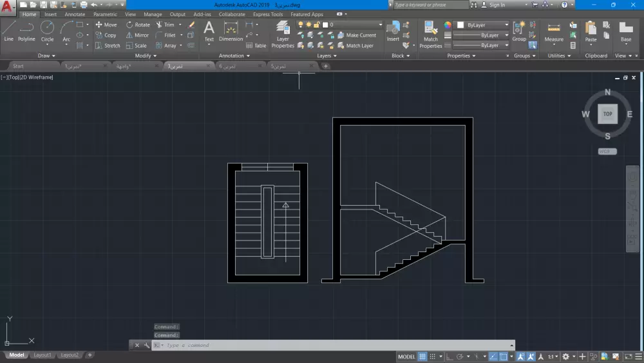
Task: Activate the Array command
Action: (x=166, y=46)
